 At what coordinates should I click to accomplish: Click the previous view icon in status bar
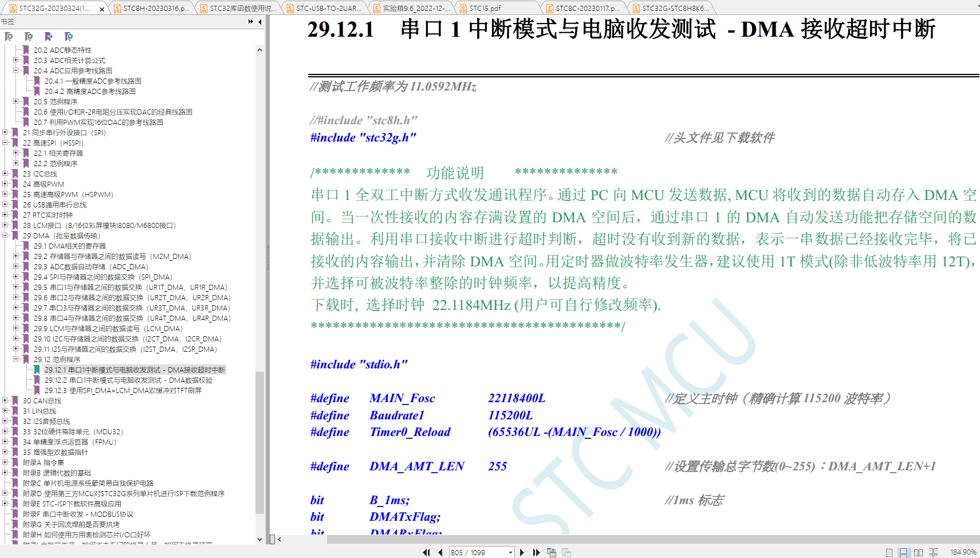point(552,552)
